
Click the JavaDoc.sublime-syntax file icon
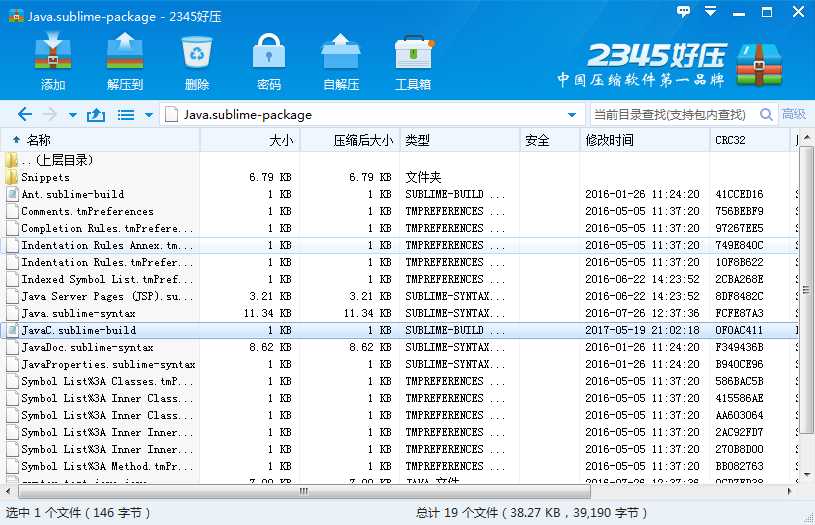click(x=12, y=347)
